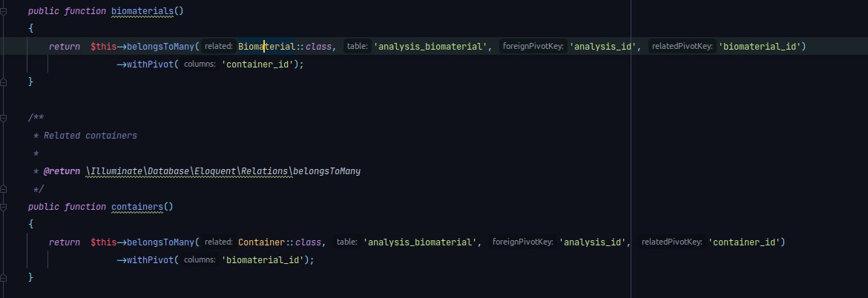
Task: Click 'analysis_biomaterial' string in biomaterials function
Action: coord(430,47)
